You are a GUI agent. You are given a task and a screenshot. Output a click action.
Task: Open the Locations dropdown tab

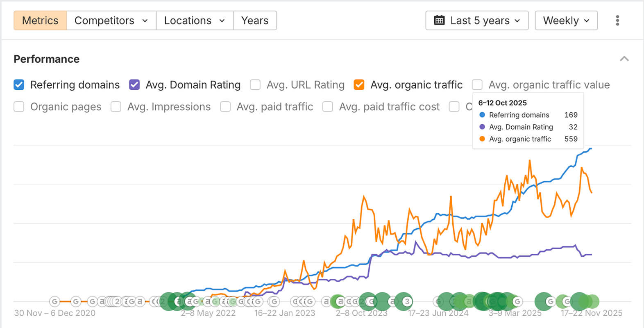click(195, 20)
